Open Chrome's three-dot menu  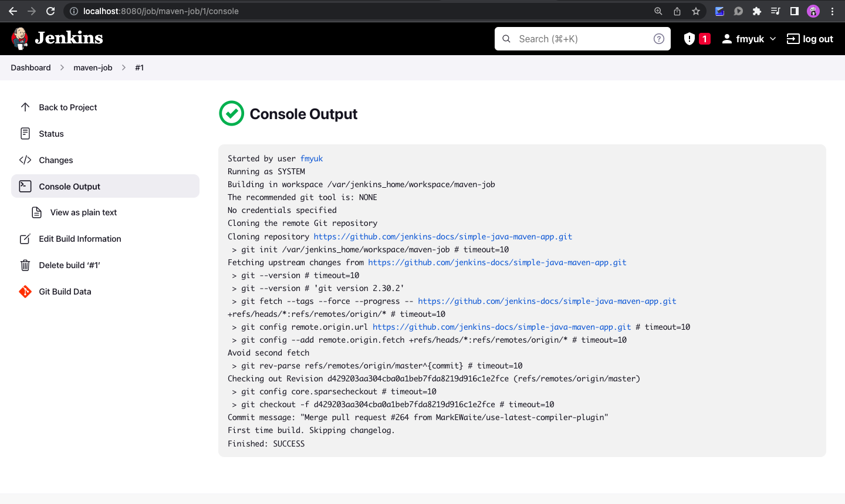(833, 11)
